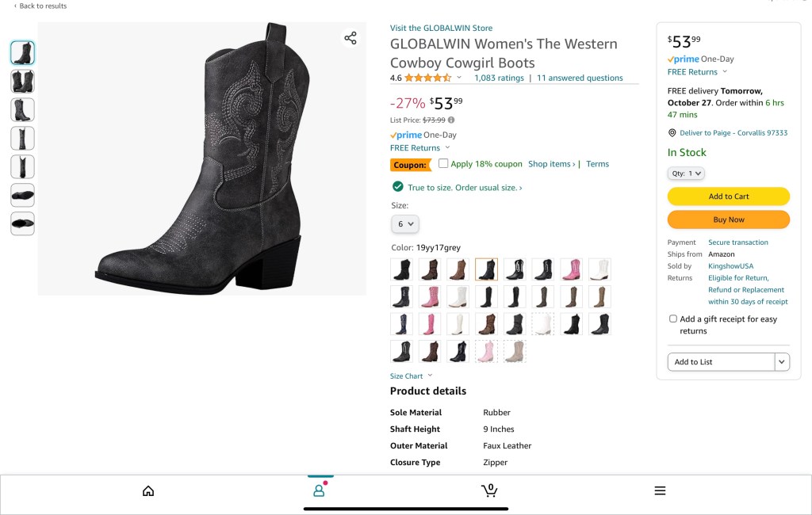Screen dimensions: 812x515
Task: Click the List Price info icon
Action: click(x=451, y=120)
